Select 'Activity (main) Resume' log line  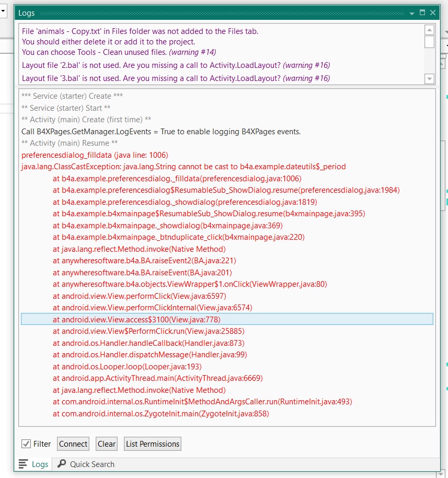(x=70, y=143)
